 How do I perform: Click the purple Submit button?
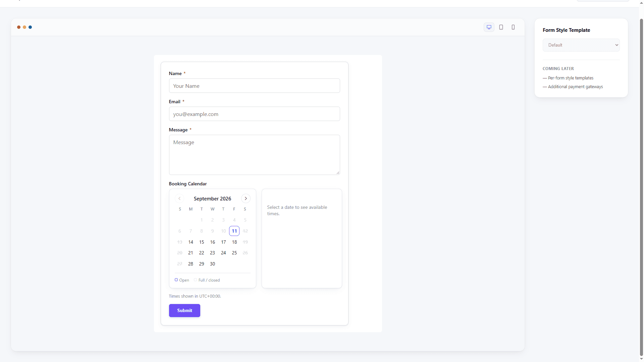pos(184,310)
